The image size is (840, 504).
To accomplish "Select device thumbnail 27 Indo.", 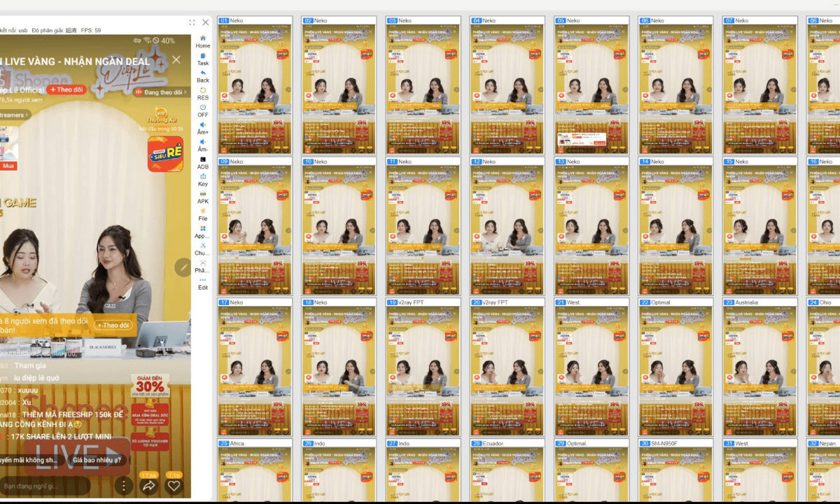I will pyautogui.click(x=423, y=470).
